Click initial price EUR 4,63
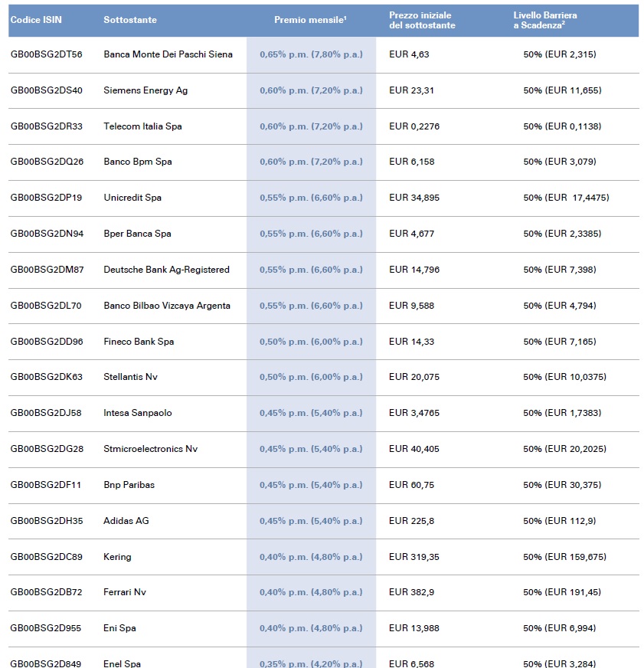The height and width of the screenshot is (668, 644). click(409, 54)
